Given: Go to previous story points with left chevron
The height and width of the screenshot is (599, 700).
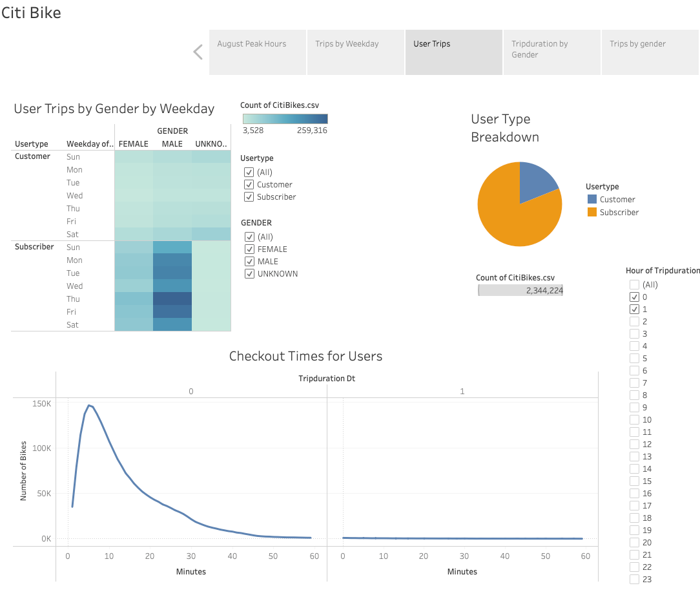Looking at the screenshot, I should pos(198,52).
